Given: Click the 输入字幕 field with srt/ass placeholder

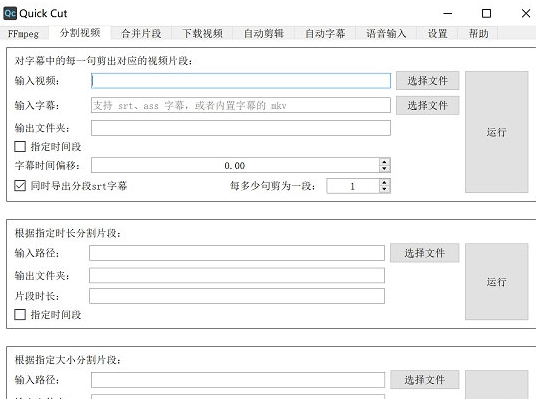Looking at the screenshot, I should pyautogui.click(x=241, y=105).
